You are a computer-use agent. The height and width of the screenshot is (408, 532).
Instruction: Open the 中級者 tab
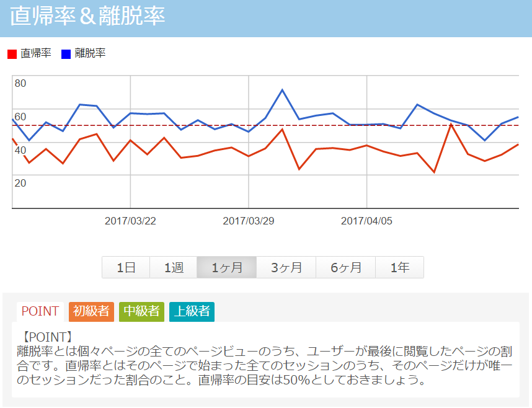142,311
